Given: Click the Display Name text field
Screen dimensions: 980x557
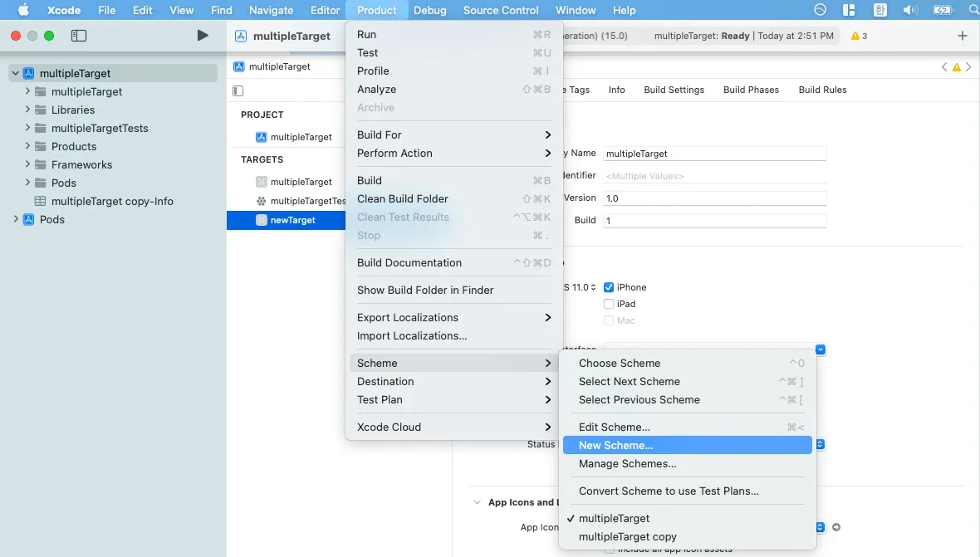Looking at the screenshot, I should point(715,154).
